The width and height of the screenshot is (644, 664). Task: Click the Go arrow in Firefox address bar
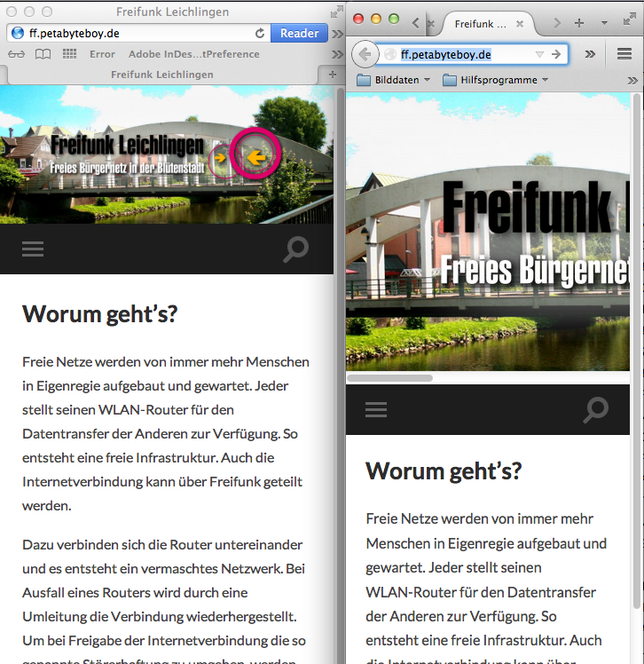click(x=556, y=54)
